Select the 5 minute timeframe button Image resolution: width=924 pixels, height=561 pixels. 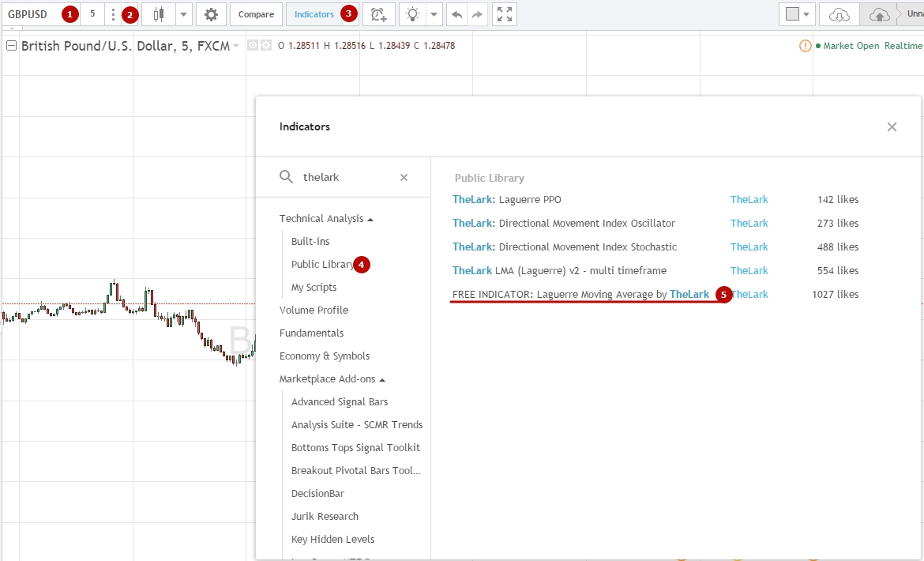coord(92,14)
